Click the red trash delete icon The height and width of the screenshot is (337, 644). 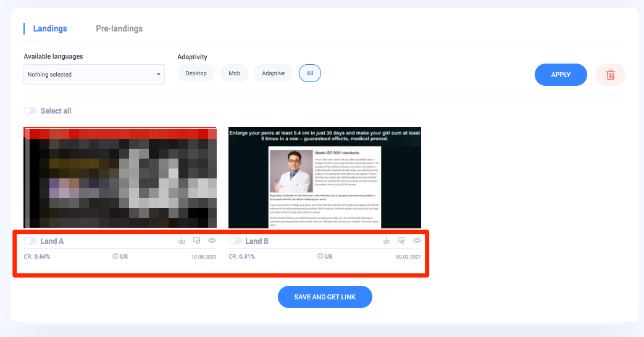click(x=610, y=75)
